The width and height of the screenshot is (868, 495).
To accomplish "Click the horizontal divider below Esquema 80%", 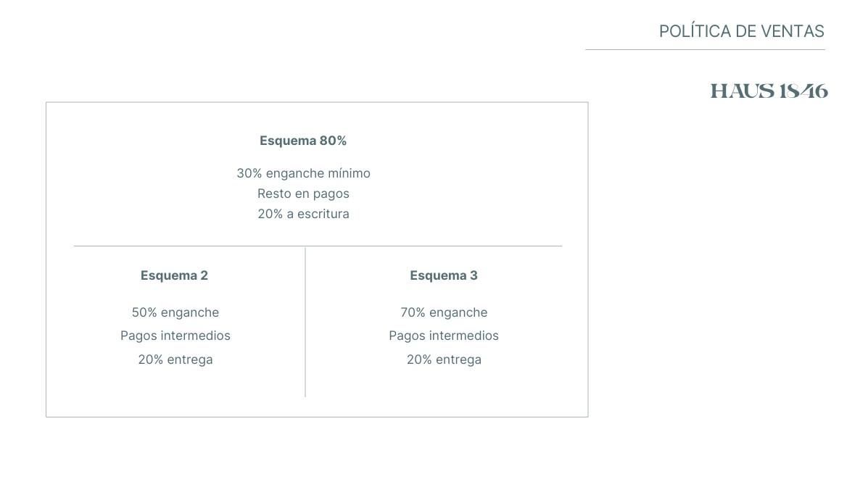I will pos(318,246).
